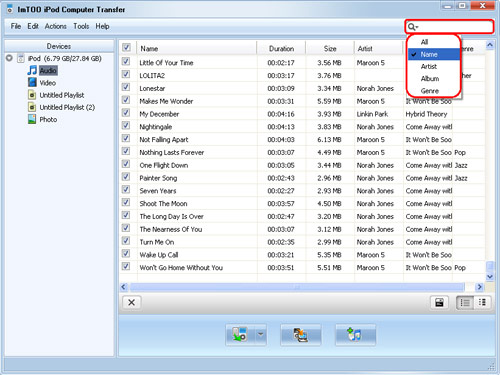This screenshot has height=375, width=500.
Task: Sort by the Name column header
Action: click(x=197, y=49)
